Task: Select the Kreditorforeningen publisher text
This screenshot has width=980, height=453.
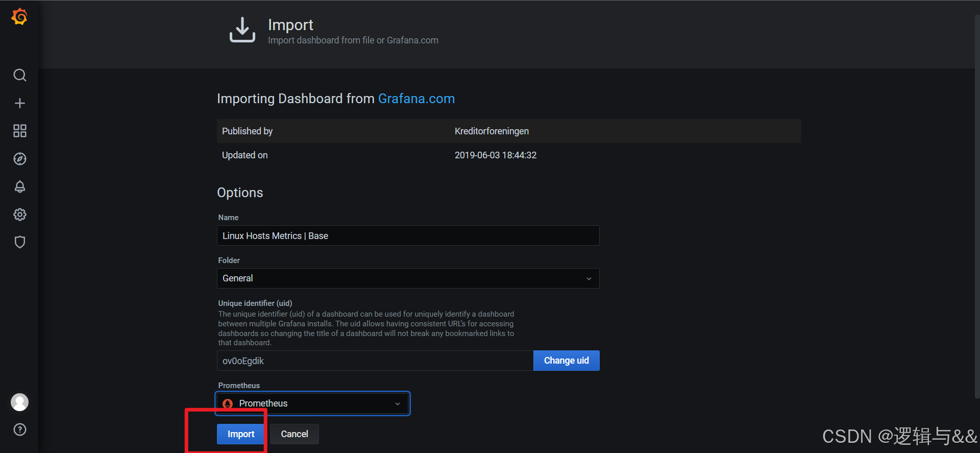Action: click(492, 131)
